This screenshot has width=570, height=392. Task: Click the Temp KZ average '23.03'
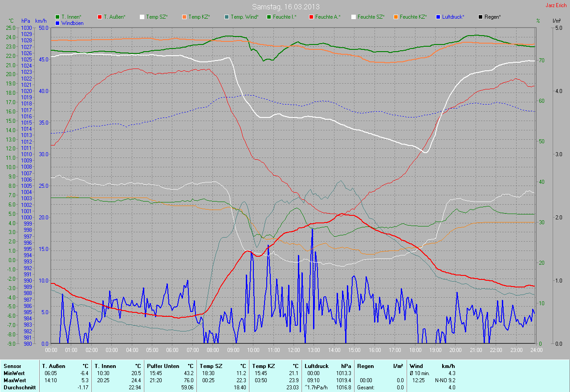point(292,388)
